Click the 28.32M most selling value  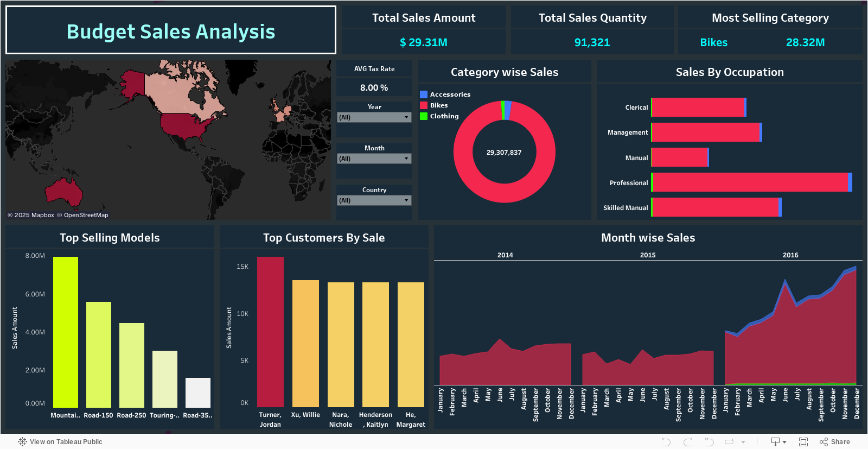[805, 42]
